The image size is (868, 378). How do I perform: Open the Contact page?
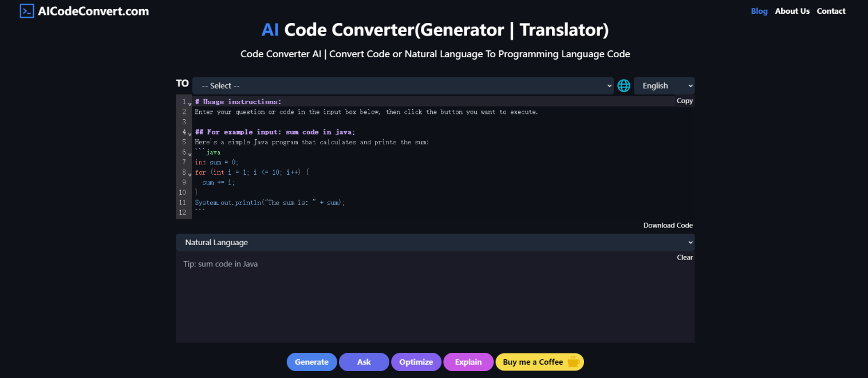[x=831, y=10]
